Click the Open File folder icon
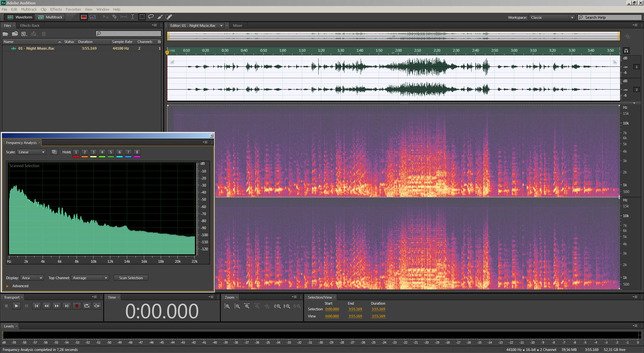The width and height of the screenshot is (644, 353). pyautogui.click(x=5, y=34)
